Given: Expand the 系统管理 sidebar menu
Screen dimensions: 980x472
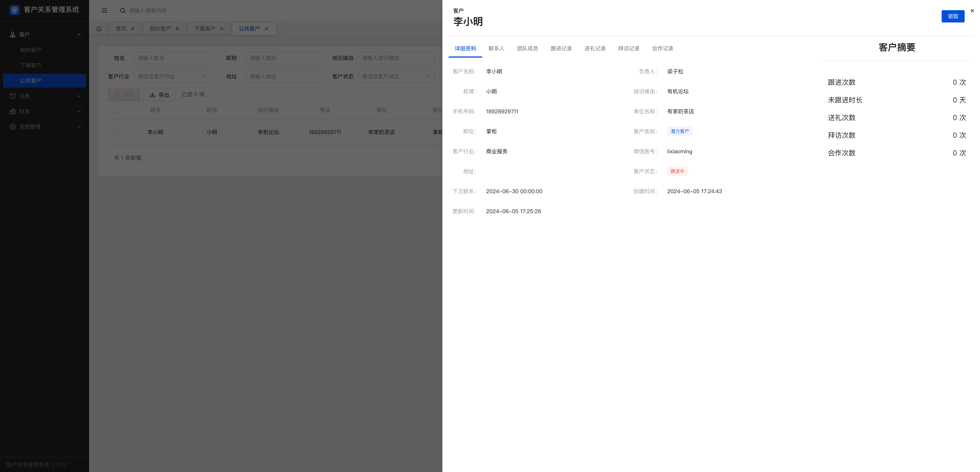Looking at the screenshot, I should (x=79, y=127).
